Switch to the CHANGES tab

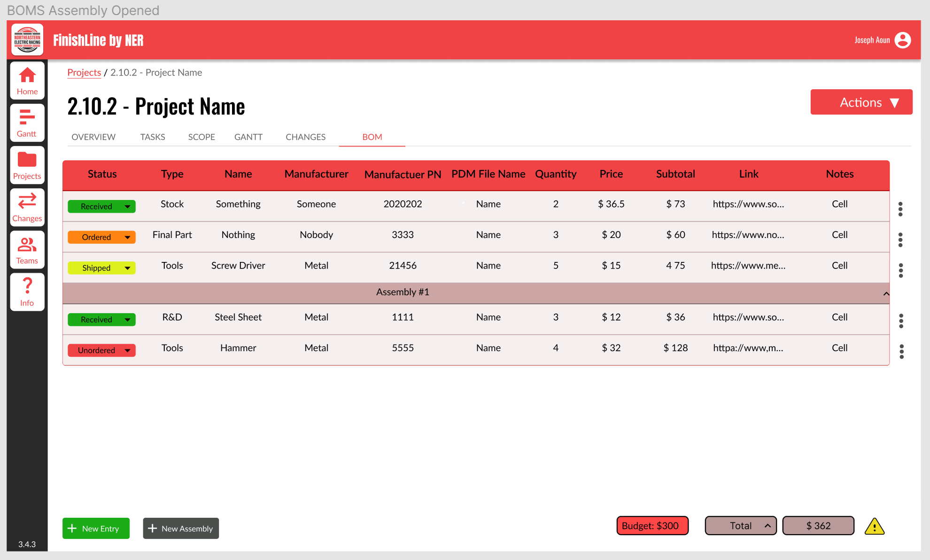click(305, 137)
